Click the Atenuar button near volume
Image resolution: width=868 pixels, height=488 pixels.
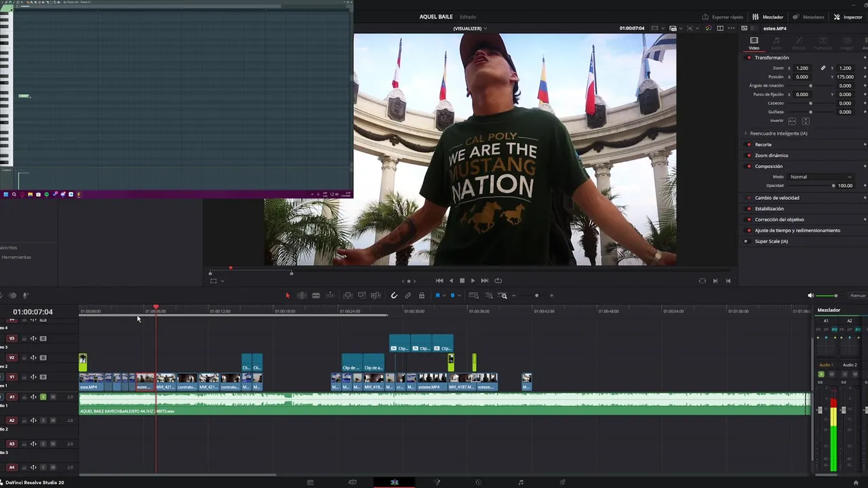click(x=859, y=296)
